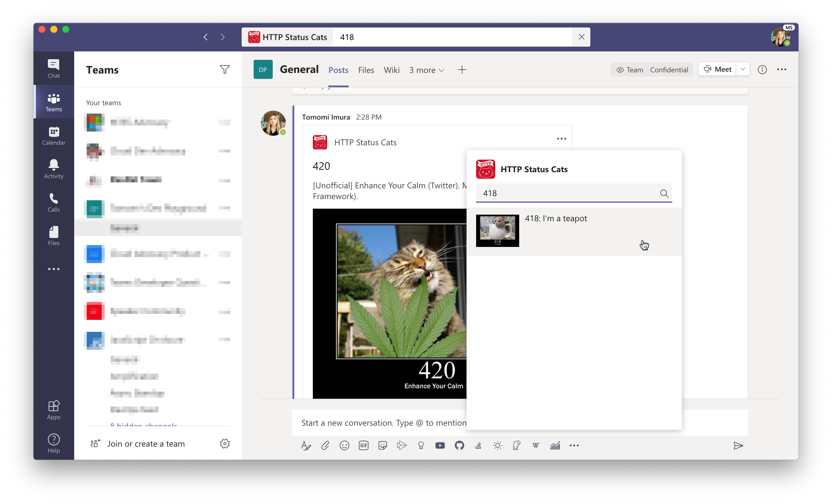
Task: Open the emoji picker
Action: [345, 446]
